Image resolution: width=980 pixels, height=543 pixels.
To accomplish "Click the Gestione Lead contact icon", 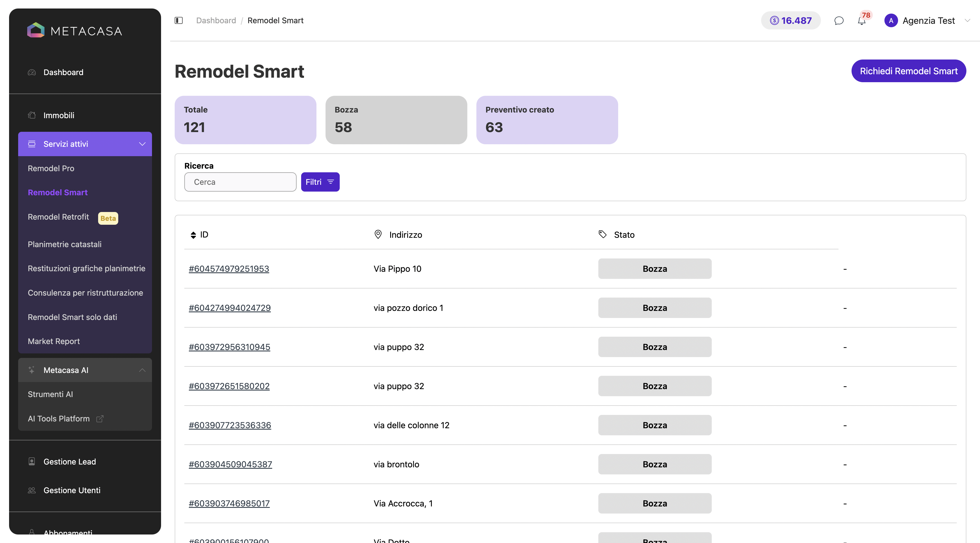I will coord(32,462).
